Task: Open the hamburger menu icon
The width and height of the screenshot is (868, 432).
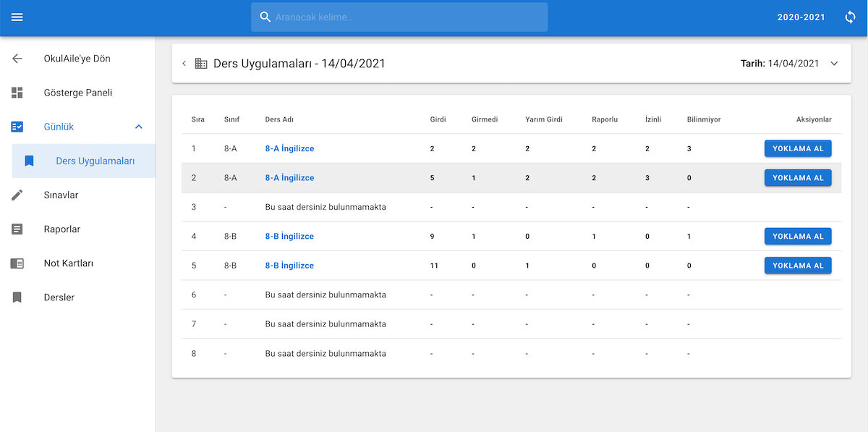Action: [17, 17]
